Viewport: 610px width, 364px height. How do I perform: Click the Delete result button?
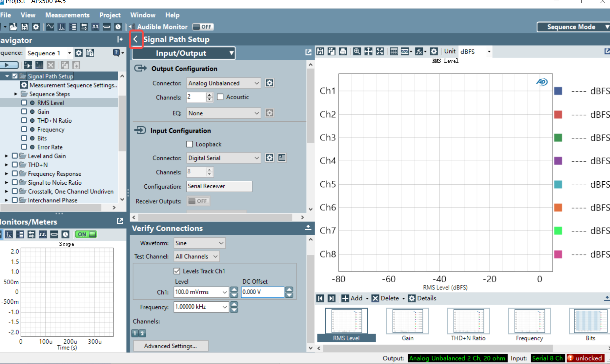pyautogui.click(x=386, y=298)
